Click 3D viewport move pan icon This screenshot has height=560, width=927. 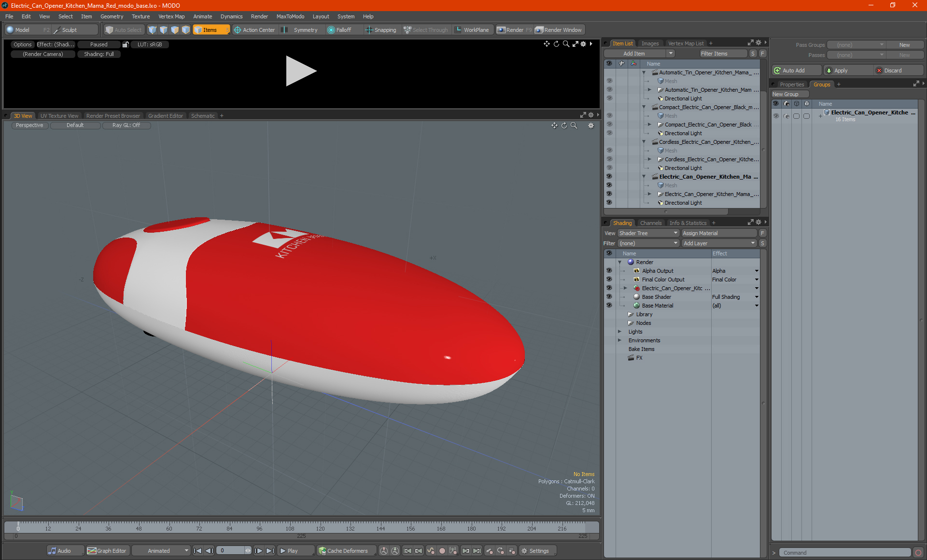(x=554, y=126)
